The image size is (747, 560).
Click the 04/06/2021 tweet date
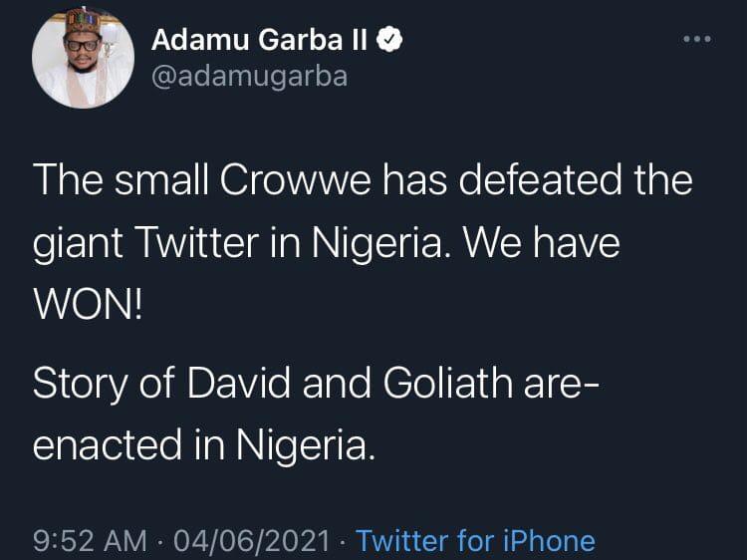coord(251,541)
